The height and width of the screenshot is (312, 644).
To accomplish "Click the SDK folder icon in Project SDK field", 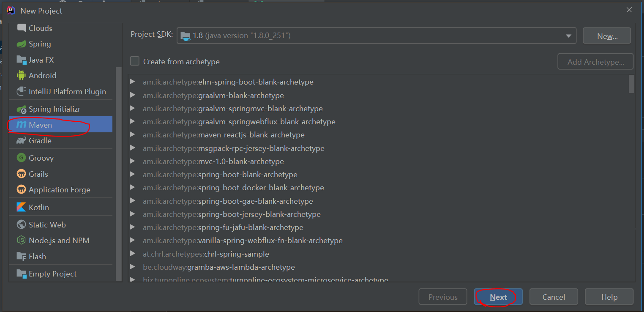I will click(185, 36).
